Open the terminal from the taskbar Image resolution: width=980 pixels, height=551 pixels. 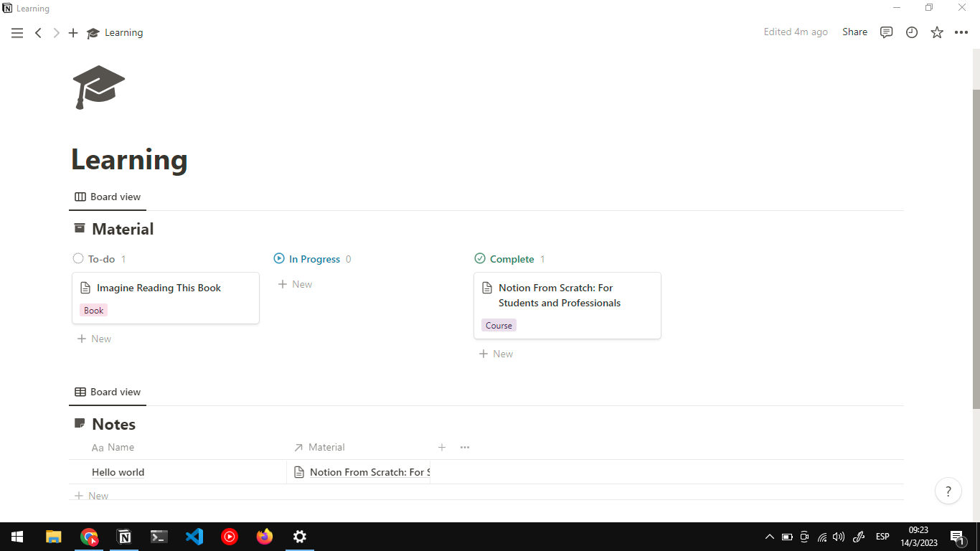159,537
